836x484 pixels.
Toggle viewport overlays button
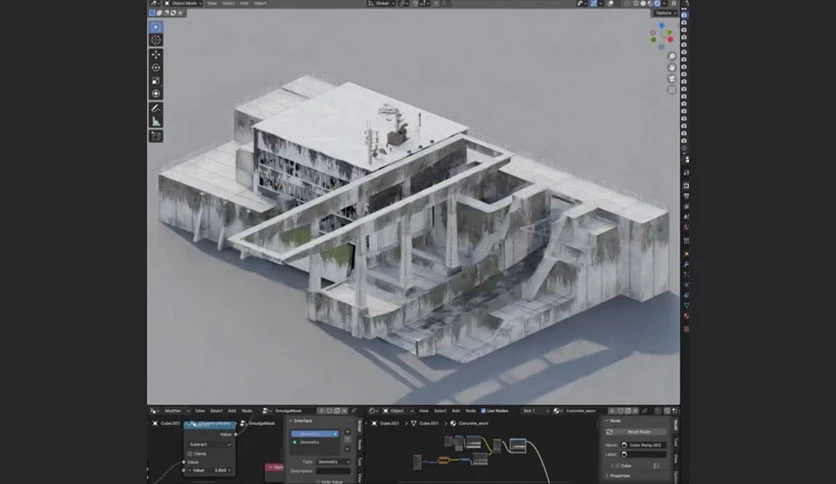point(610,3)
